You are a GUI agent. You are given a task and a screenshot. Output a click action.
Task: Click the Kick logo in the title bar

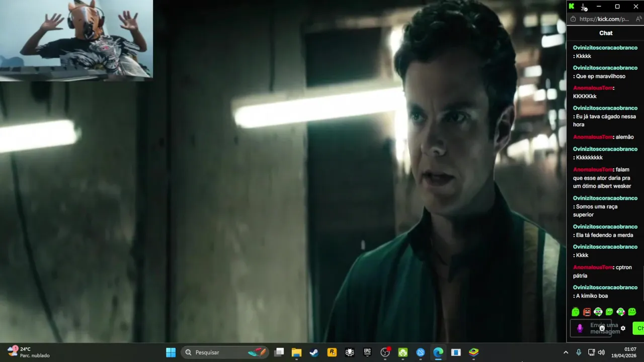[572, 7]
